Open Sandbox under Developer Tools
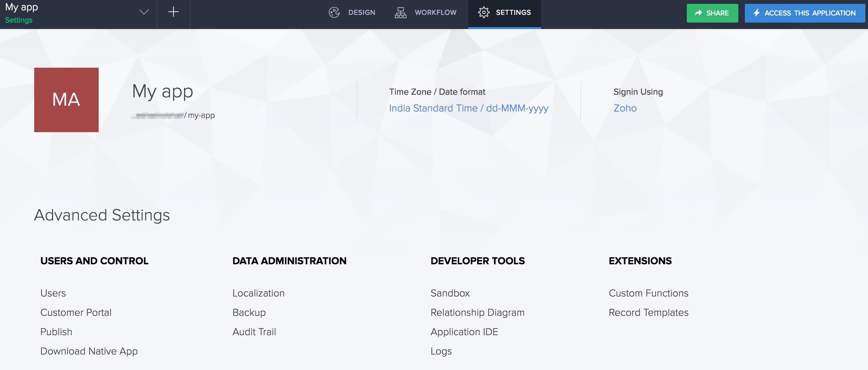 [450, 293]
